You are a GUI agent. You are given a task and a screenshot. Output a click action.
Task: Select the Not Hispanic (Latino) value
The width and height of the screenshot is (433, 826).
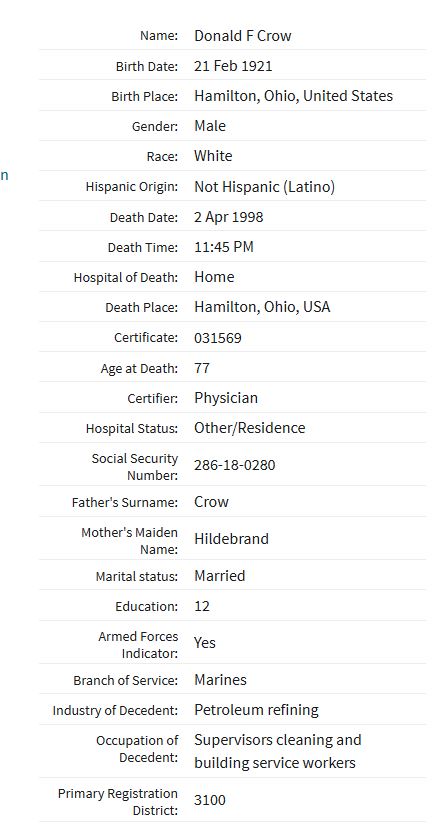264,186
